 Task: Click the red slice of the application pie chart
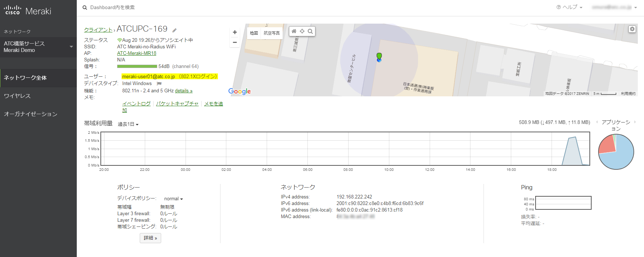(x=607, y=145)
